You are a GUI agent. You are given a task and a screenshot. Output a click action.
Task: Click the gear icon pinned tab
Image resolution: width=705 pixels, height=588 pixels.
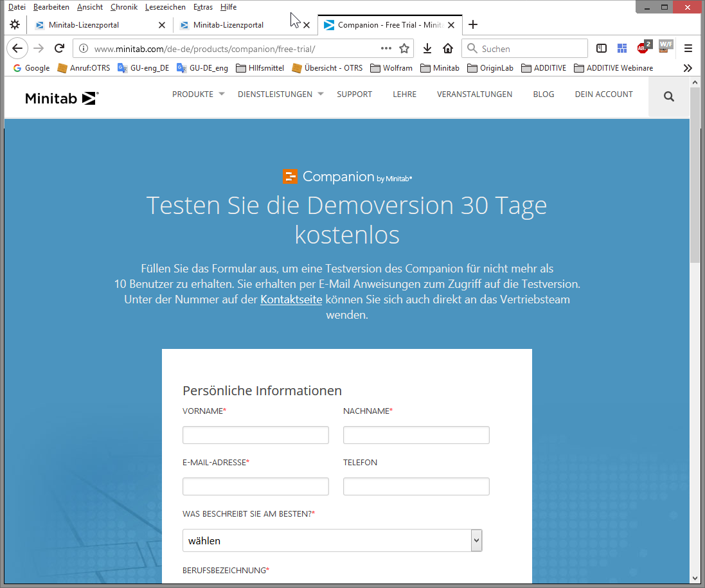pos(15,24)
